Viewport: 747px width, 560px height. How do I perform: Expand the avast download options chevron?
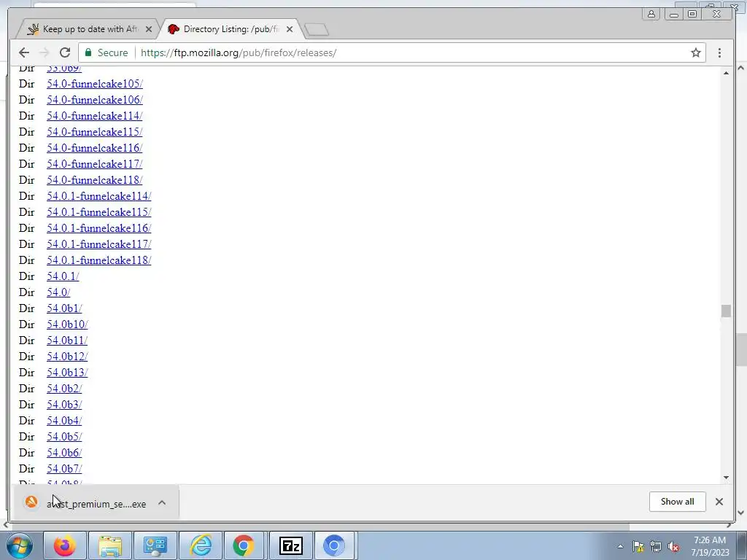(162, 503)
